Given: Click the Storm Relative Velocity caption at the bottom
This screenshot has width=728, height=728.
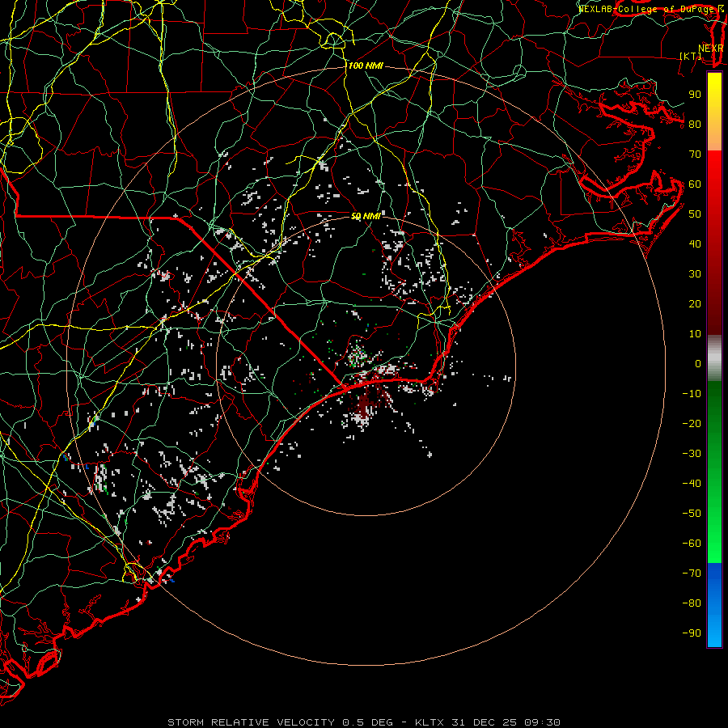Looking at the screenshot, I should [x=364, y=722].
